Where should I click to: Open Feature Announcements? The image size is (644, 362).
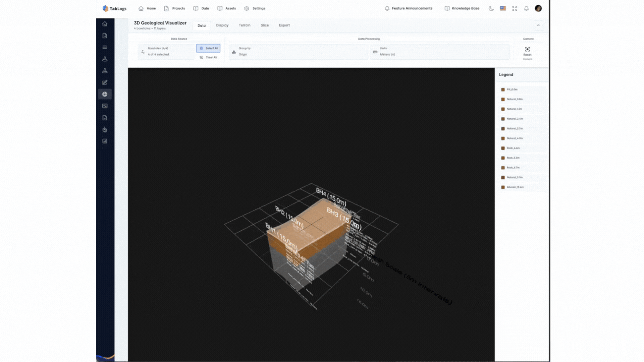[x=409, y=8]
